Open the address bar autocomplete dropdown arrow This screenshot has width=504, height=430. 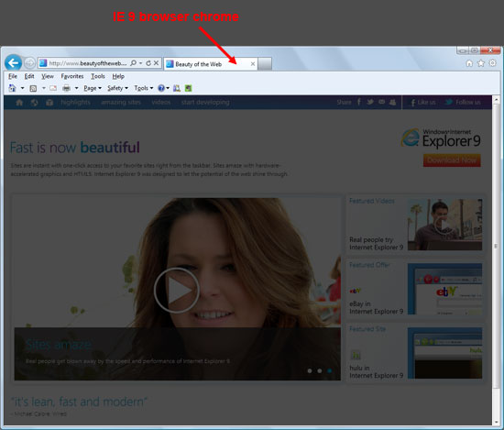141,63
